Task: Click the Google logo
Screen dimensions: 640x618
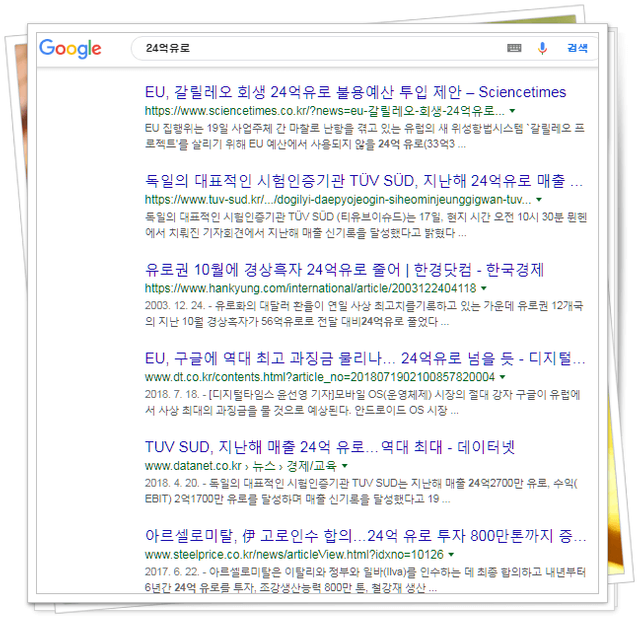Action: coord(70,49)
